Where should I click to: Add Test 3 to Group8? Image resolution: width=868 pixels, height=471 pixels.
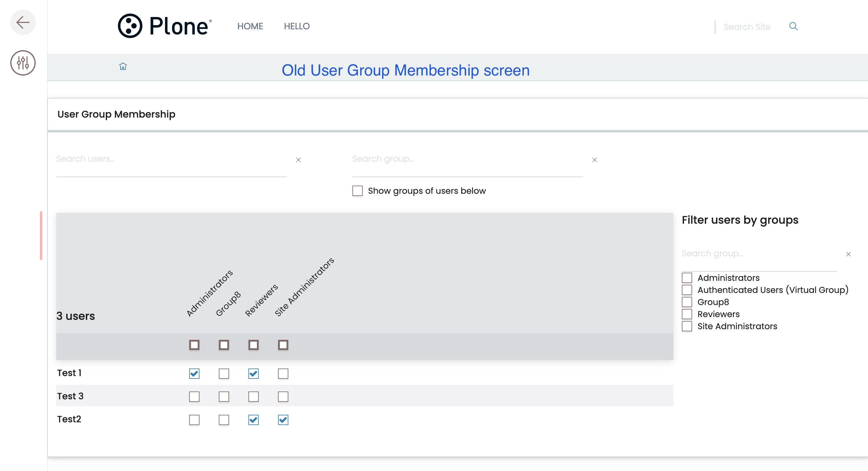(x=224, y=397)
